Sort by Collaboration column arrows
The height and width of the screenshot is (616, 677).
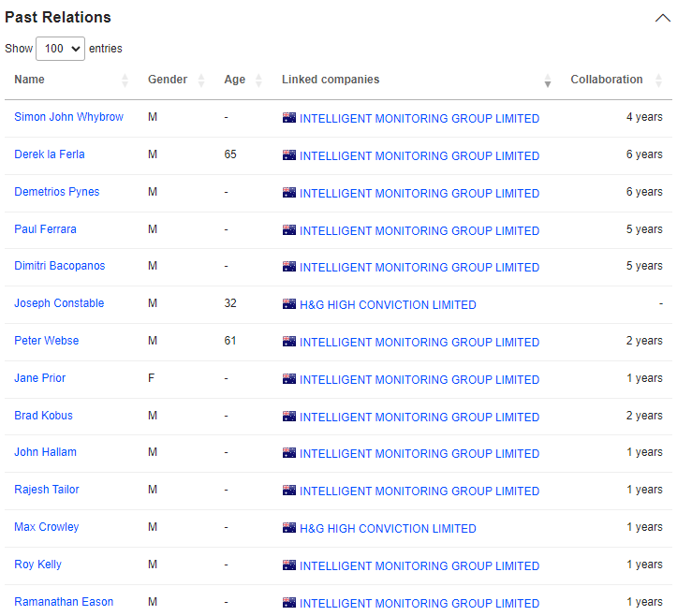(658, 81)
